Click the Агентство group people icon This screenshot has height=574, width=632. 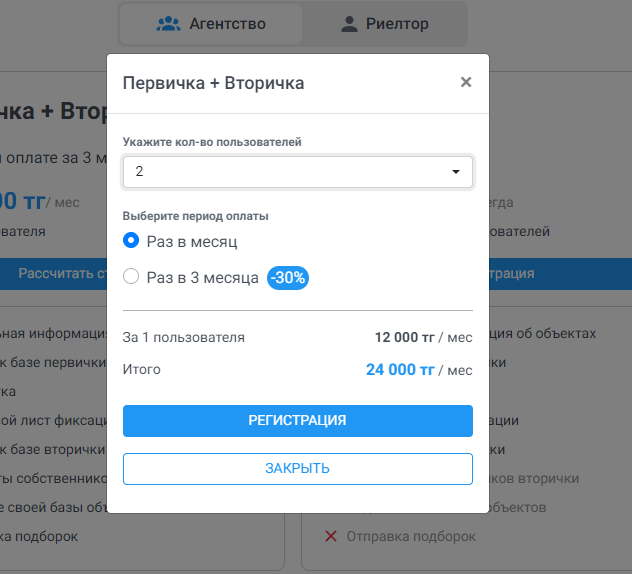pos(168,24)
